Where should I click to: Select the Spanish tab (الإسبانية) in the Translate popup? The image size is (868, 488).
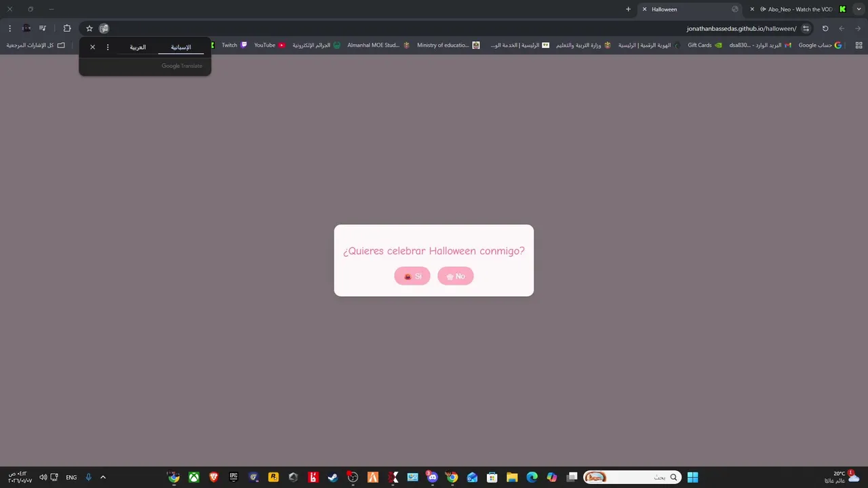[180, 47]
